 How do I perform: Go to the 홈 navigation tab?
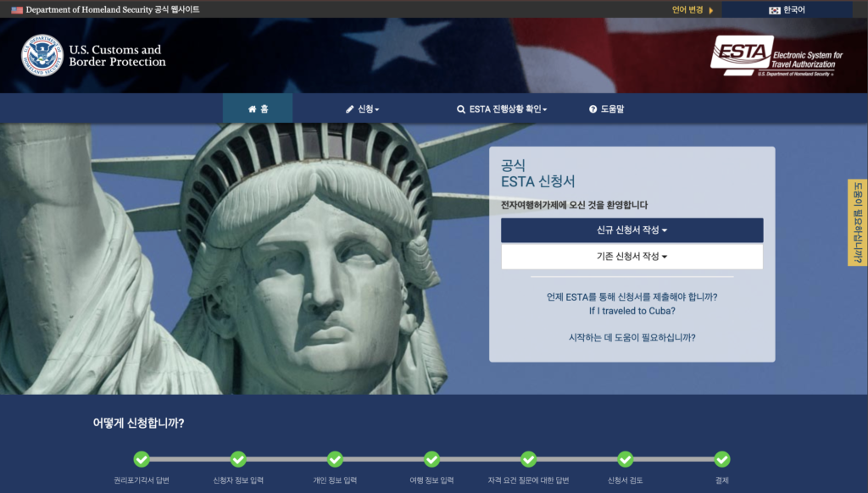[x=258, y=109]
